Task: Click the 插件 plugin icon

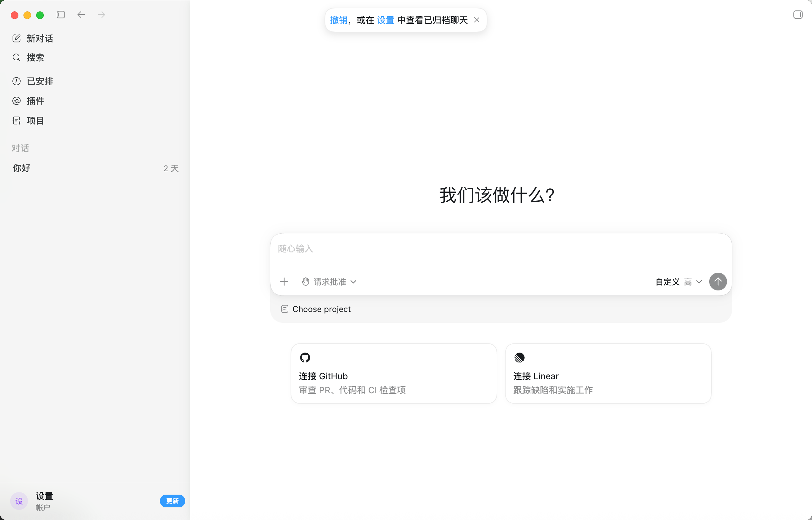Action: pyautogui.click(x=16, y=101)
